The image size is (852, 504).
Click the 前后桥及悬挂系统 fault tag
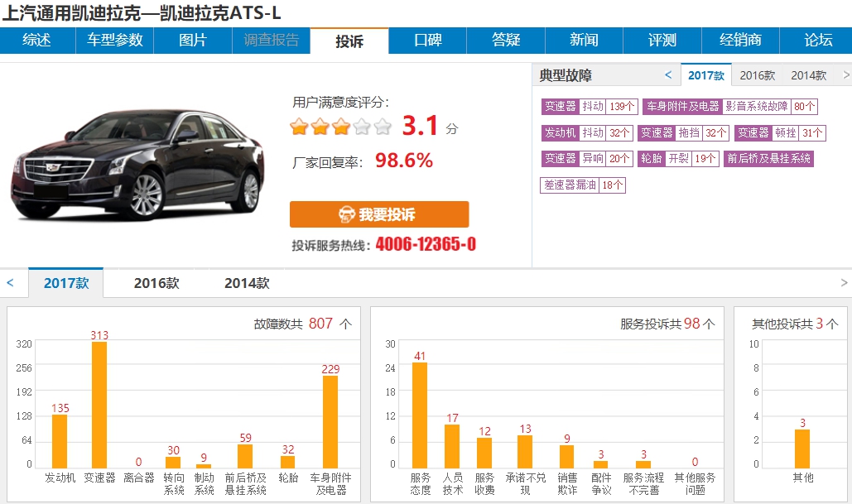[x=769, y=159]
